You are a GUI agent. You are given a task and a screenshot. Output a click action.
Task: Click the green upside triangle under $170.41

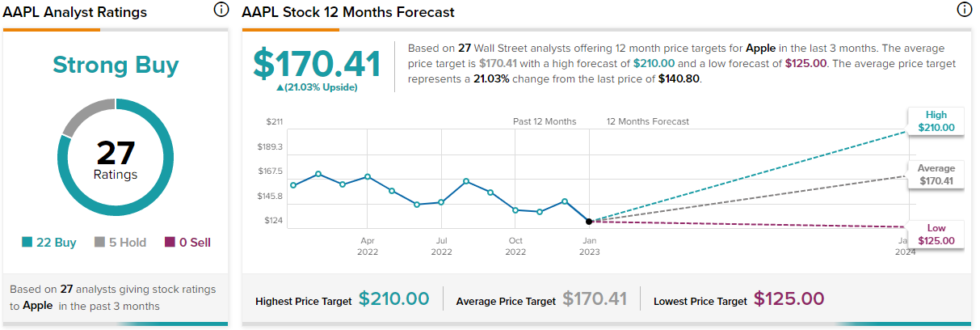click(280, 87)
